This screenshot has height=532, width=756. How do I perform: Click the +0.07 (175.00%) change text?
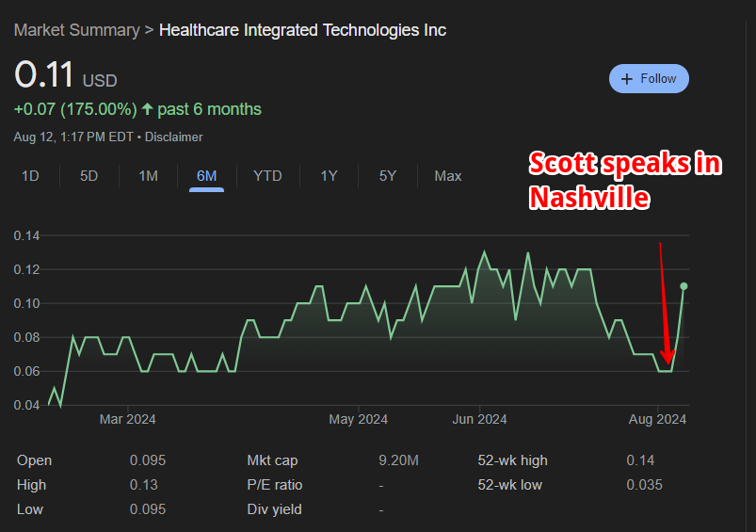(x=75, y=109)
